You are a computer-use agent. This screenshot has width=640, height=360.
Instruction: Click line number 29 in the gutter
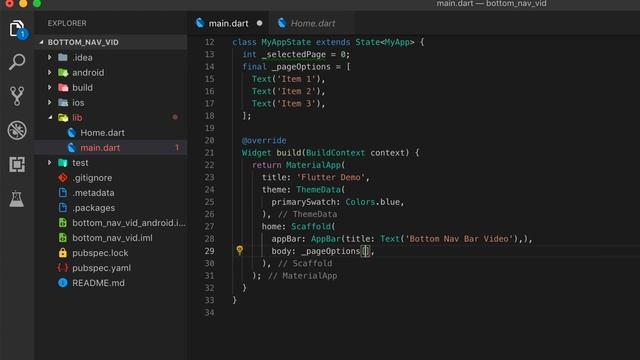coord(209,251)
